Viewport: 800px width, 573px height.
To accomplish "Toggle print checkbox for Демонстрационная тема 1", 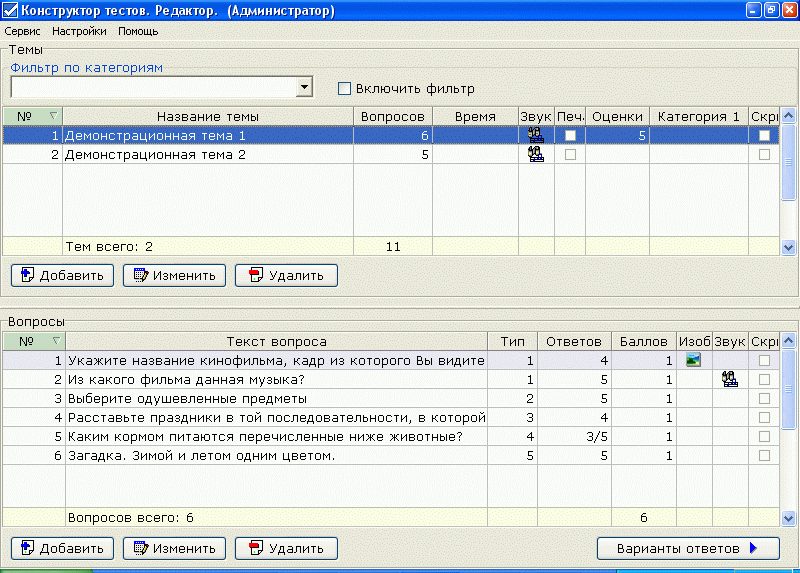I will point(570,135).
